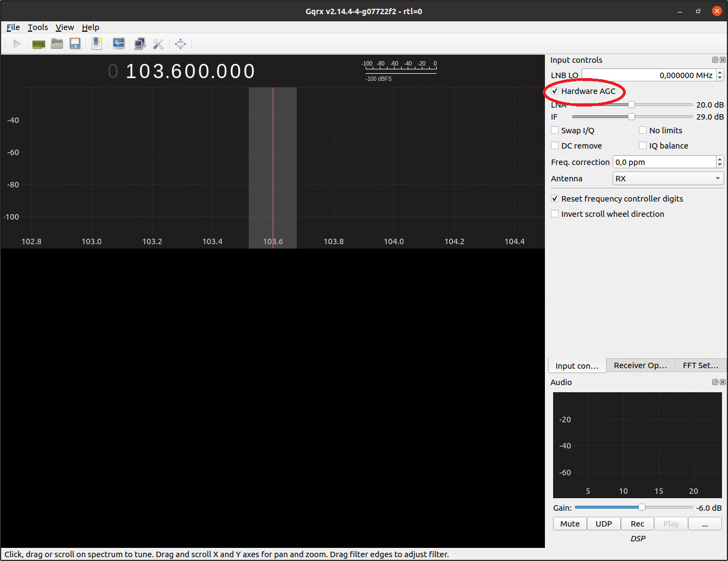Click the Freq. correction ppm field
This screenshot has width=728, height=561.
coord(664,162)
